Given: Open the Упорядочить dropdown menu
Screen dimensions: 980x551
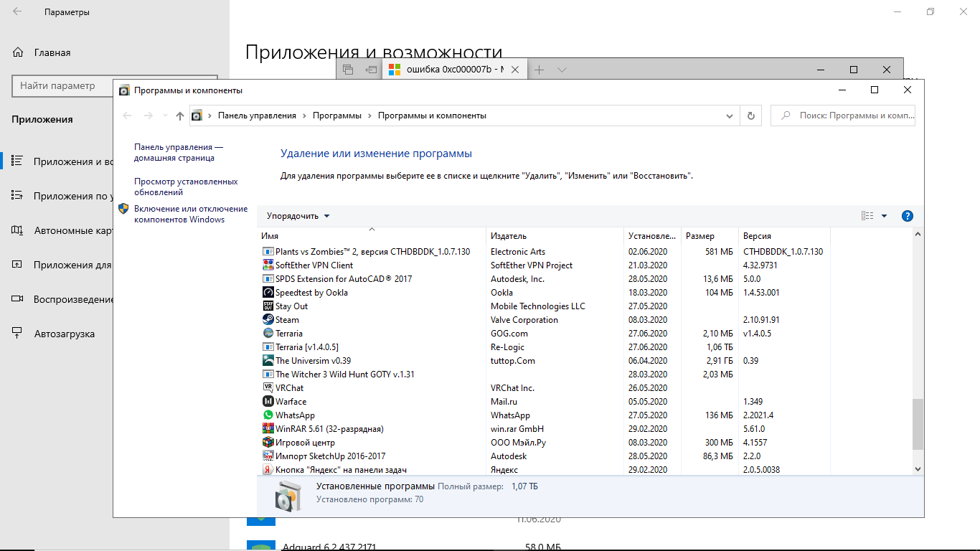Looking at the screenshot, I should [298, 216].
